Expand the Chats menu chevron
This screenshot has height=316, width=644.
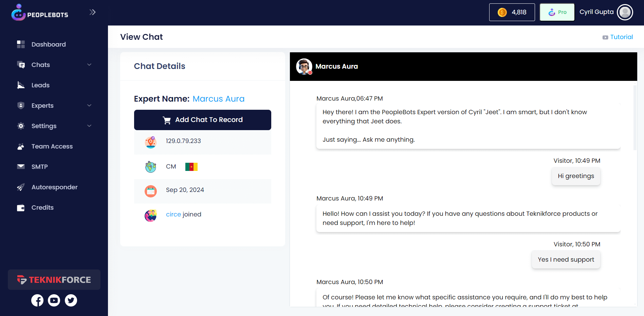point(89,65)
